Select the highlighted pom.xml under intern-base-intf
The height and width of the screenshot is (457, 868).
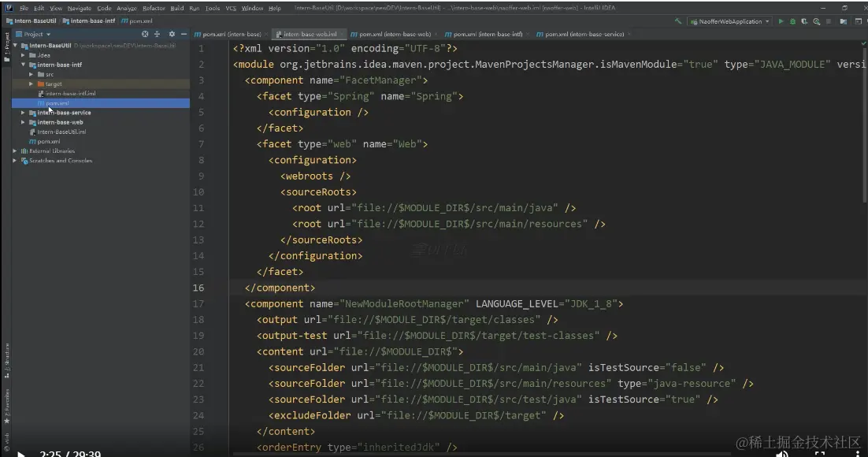pyautogui.click(x=101, y=103)
